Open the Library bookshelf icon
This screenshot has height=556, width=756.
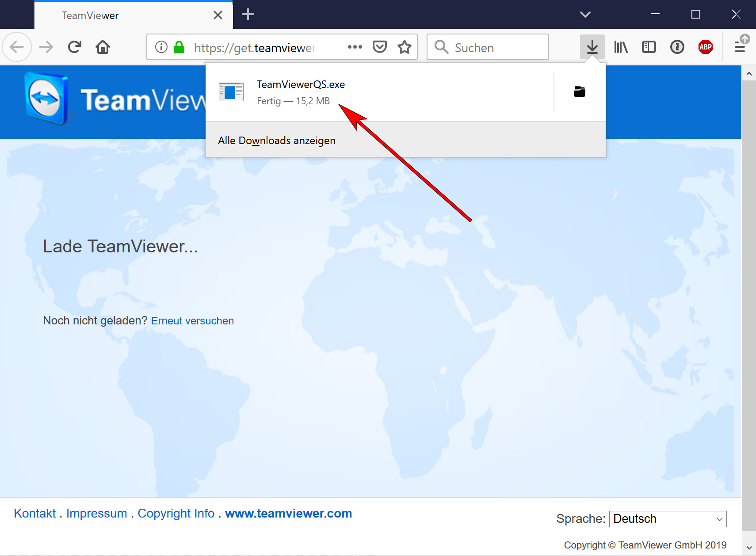point(621,47)
